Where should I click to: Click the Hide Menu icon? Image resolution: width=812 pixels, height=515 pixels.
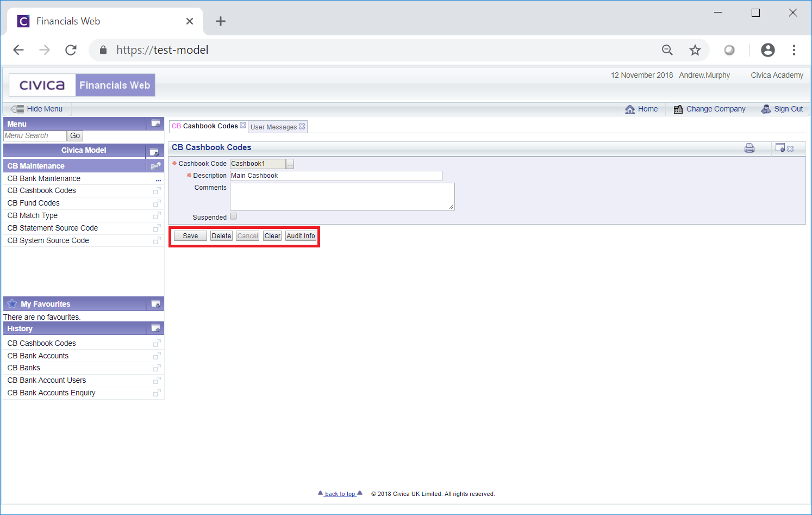[17, 109]
